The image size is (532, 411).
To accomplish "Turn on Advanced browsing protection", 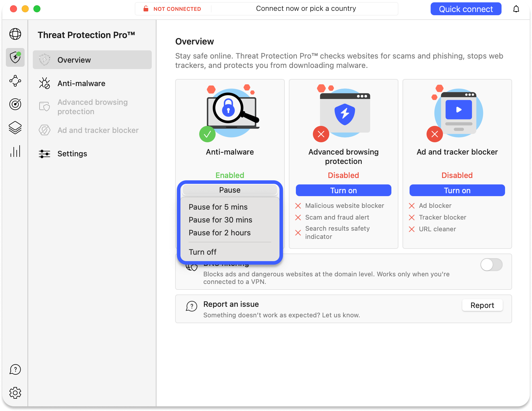I will click(x=343, y=190).
